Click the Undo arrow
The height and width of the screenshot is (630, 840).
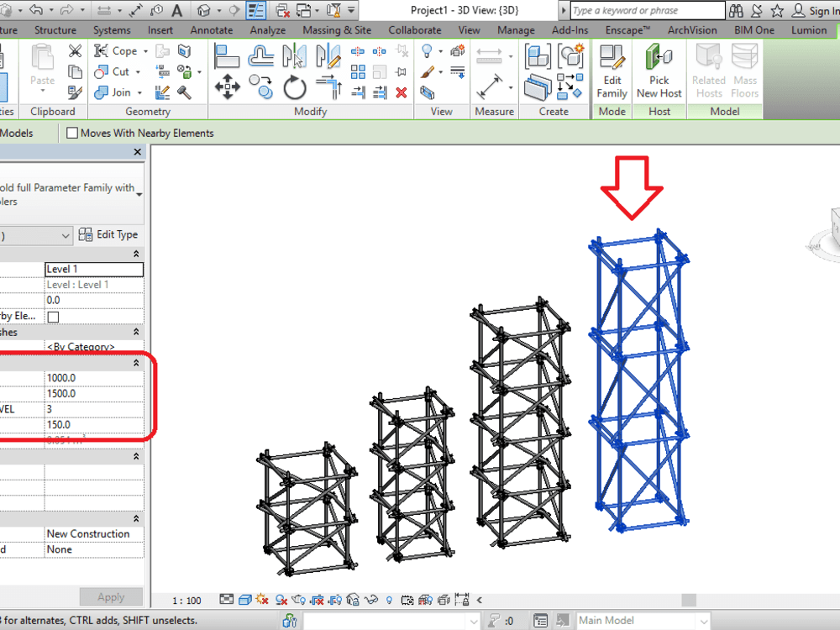pyautogui.click(x=36, y=9)
